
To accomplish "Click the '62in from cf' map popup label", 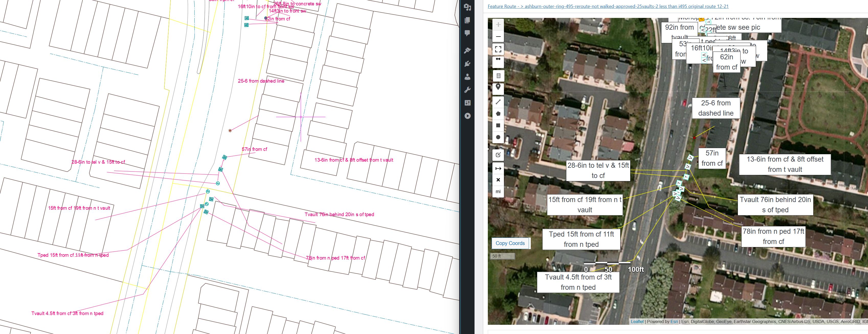I will coord(726,62).
